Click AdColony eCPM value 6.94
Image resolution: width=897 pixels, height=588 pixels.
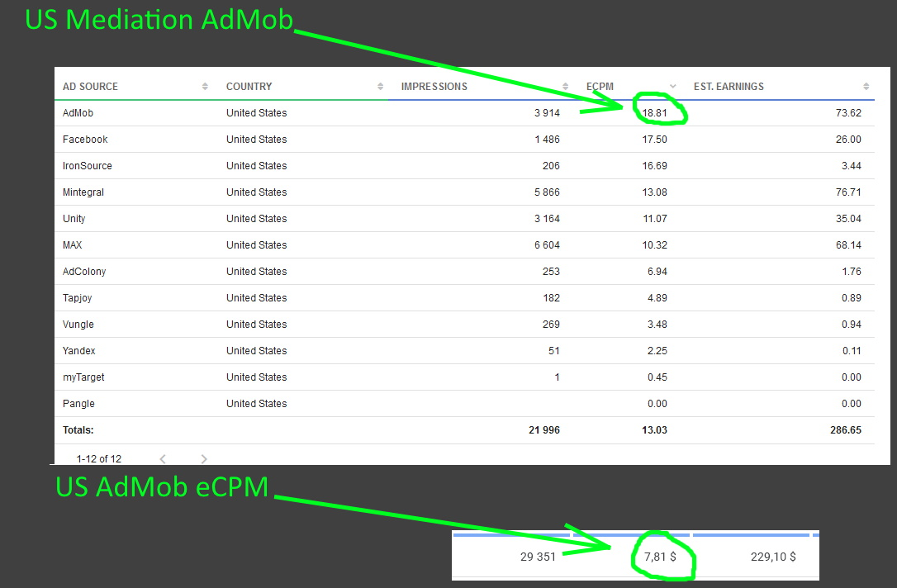click(657, 271)
